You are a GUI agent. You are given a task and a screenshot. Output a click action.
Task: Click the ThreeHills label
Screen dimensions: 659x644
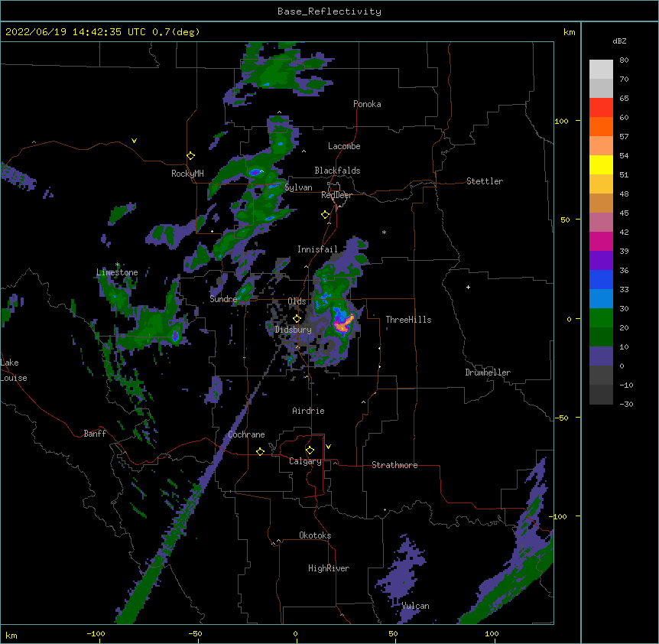[408, 320]
